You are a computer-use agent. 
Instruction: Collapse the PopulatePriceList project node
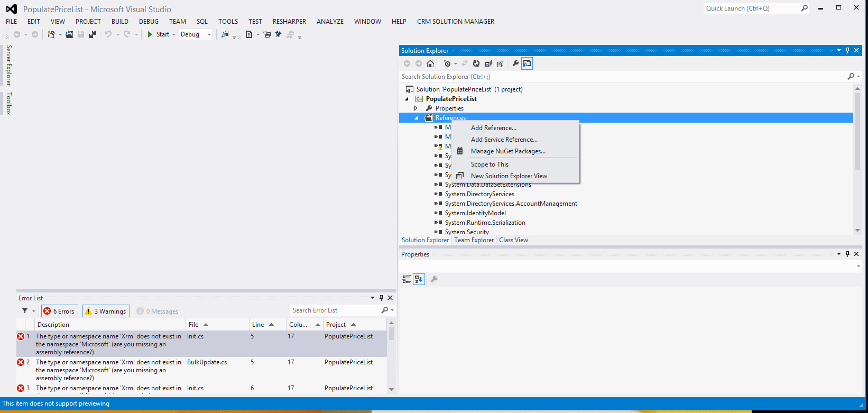tap(407, 99)
